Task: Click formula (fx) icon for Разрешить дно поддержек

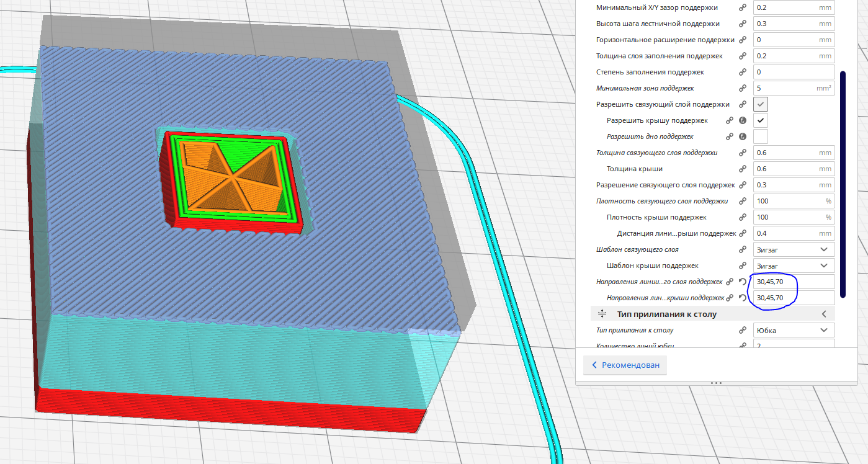Action: (x=743, y=136)
